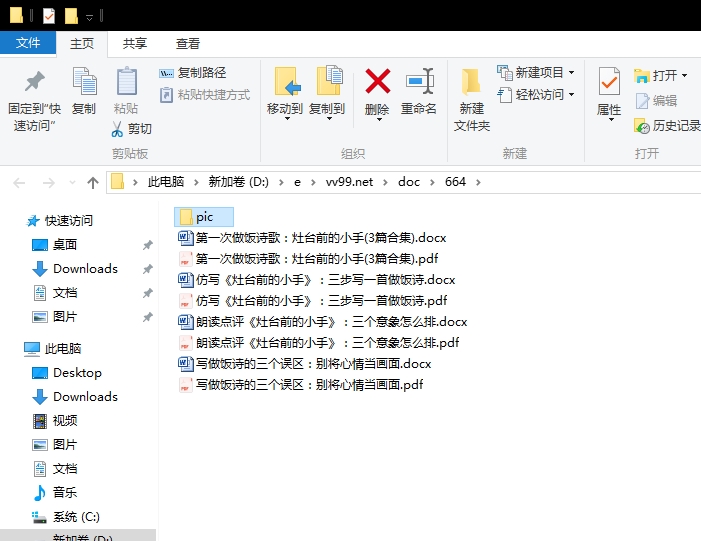Switch to the View (查看) tab
701x541 pixels.
(x=187, y=43)
